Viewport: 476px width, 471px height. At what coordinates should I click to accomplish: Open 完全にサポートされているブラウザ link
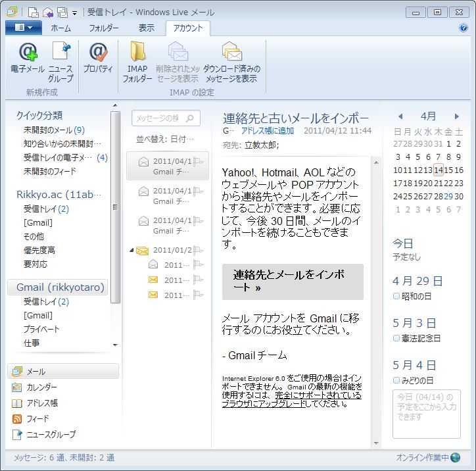(291, 399)
